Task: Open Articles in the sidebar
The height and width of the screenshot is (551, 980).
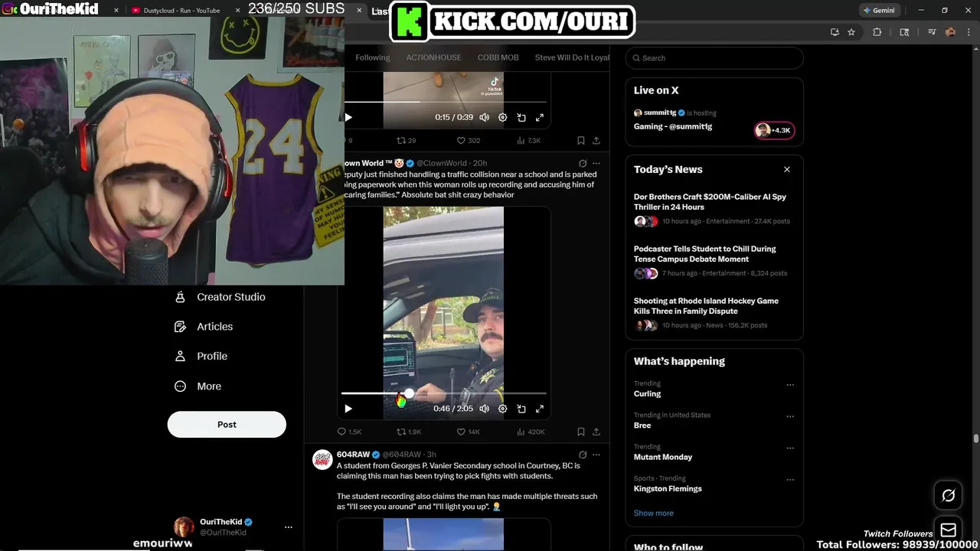Action: pos(204,327)
